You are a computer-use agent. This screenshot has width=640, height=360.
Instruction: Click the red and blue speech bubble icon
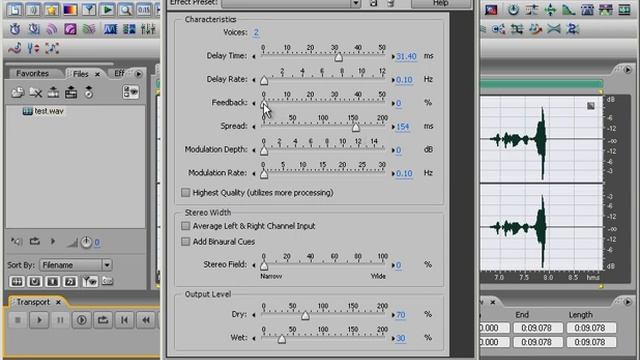point(491,10)
